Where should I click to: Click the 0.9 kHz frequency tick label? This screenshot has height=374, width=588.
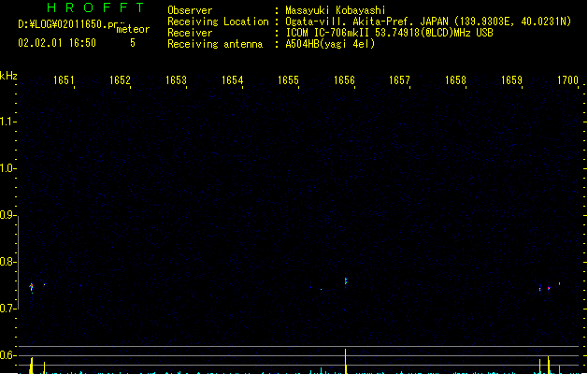tap(7, 215)
